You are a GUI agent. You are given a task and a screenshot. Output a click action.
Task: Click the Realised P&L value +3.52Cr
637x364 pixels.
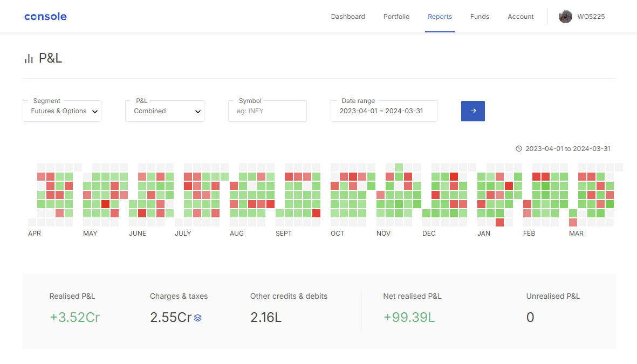[x=75, y=317]
